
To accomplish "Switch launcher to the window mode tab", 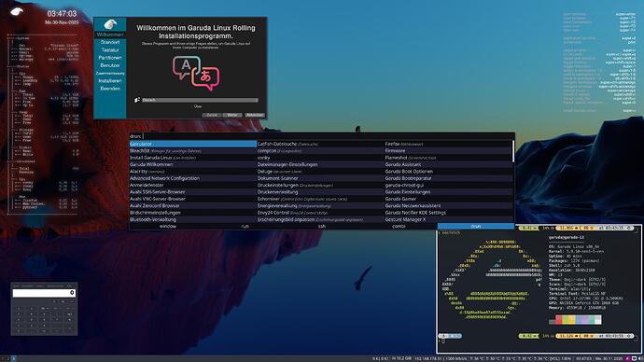I will point(168,226).
